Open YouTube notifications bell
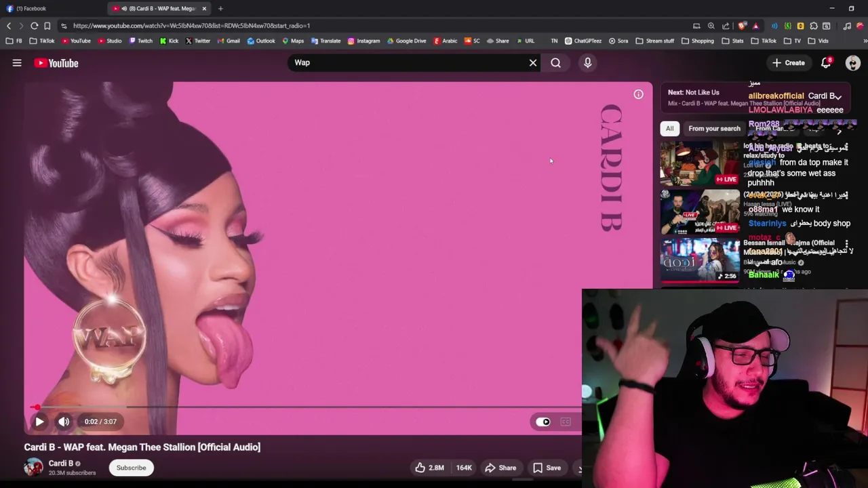Image resolution: width=868 pixels, height=488 pixels. pyautogui.click(x=826, y=62)
